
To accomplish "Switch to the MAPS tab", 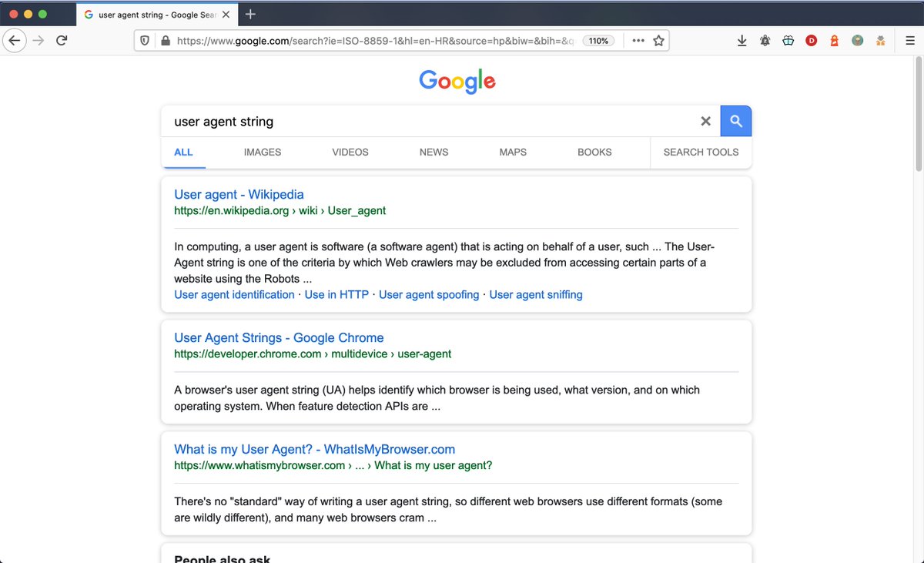I will [x=513, y=152].
